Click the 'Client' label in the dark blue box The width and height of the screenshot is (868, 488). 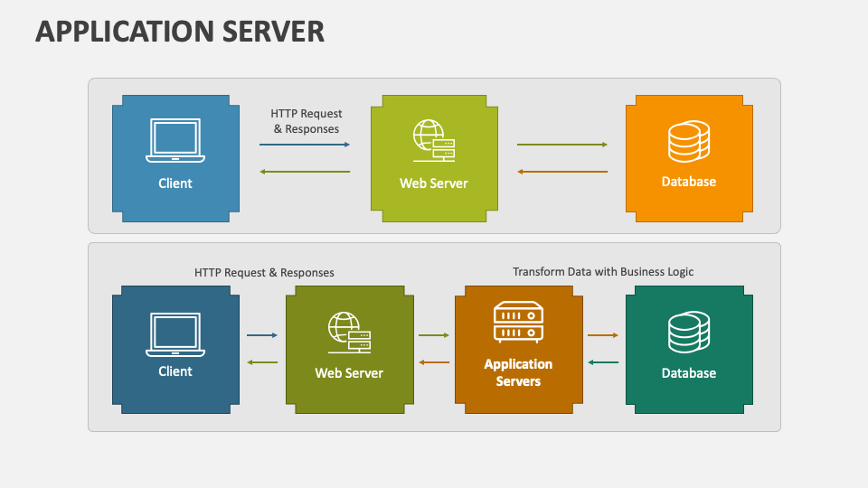tap(175, 371)
